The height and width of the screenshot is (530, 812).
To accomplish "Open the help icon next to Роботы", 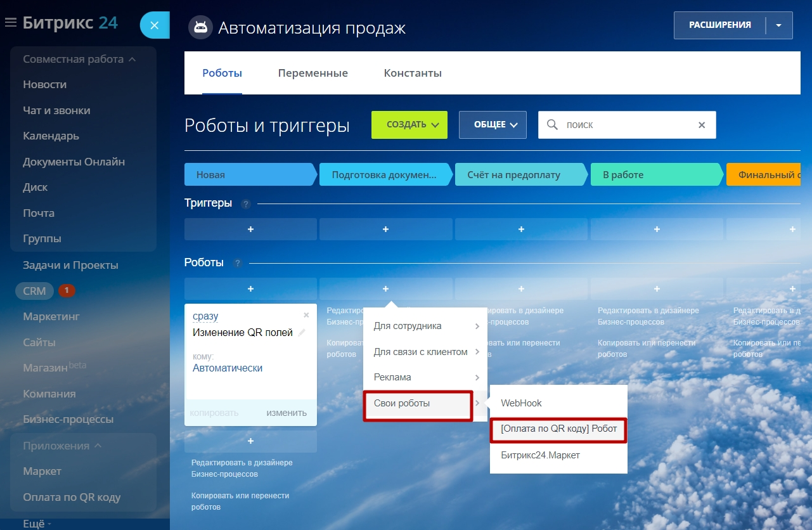I will (238, 263).
